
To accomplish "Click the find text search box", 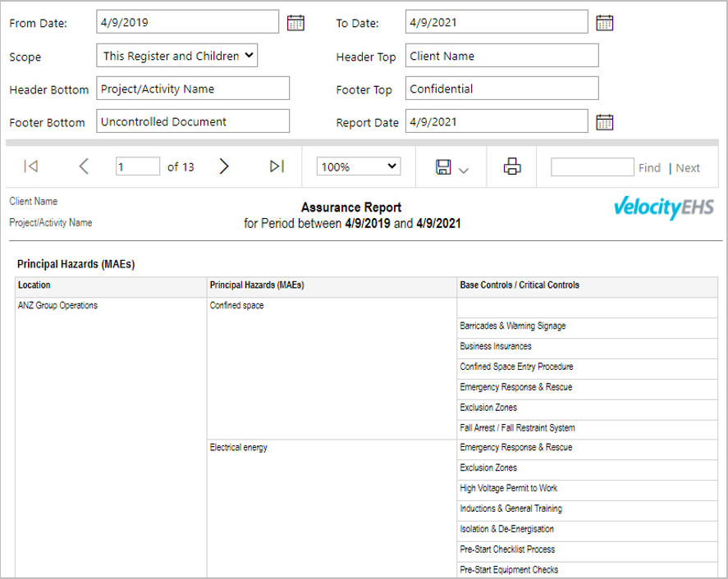I will [593, 167].
